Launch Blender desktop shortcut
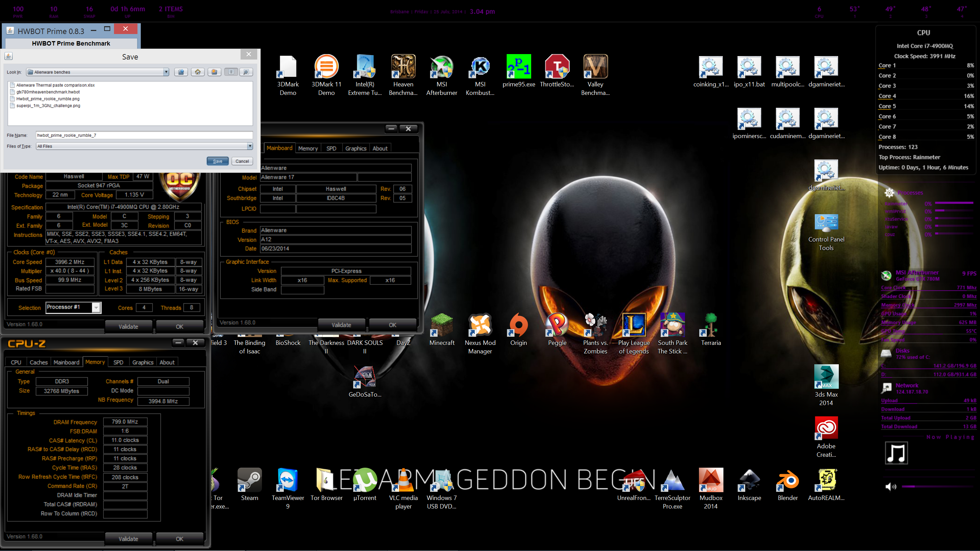The width and height of the screenshot is (980, 551). coord(787,484)
